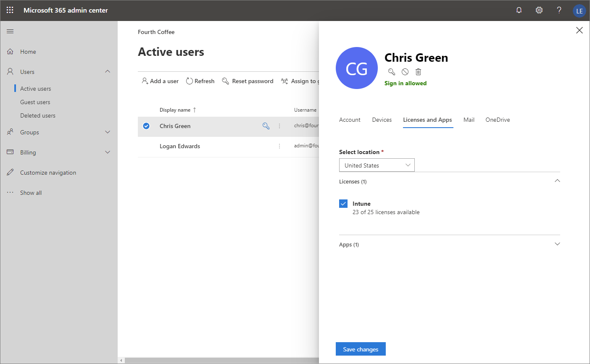The height and width of the screenshot is (364, 590).
Task: Collapse the Licenses (1) section
Action: tap(557, 181)
